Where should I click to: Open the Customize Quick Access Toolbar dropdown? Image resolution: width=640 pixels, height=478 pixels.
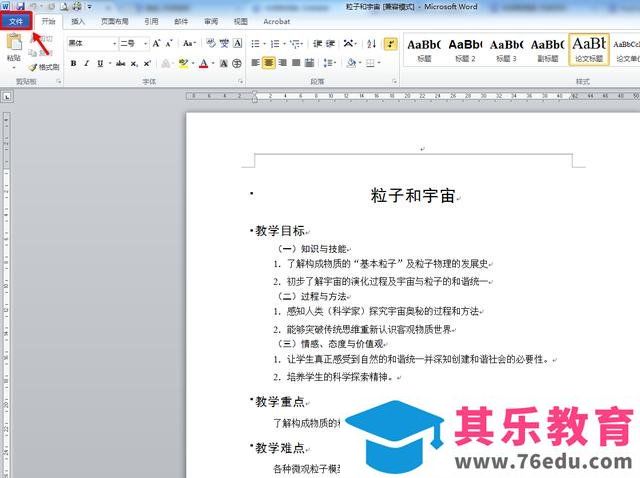click(x=90, y=7)
